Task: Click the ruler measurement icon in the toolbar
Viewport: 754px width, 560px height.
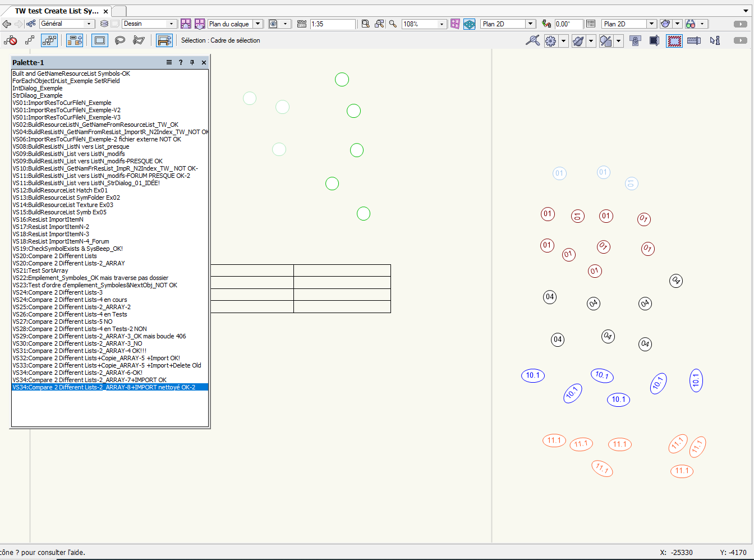Action: pos(694,40)
